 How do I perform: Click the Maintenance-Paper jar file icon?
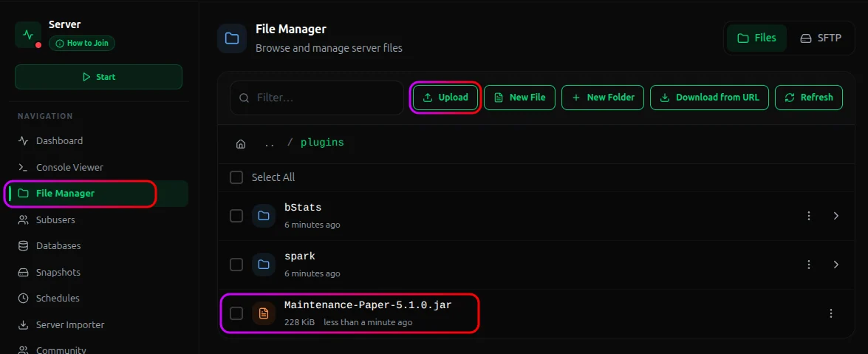coord(264,313)
